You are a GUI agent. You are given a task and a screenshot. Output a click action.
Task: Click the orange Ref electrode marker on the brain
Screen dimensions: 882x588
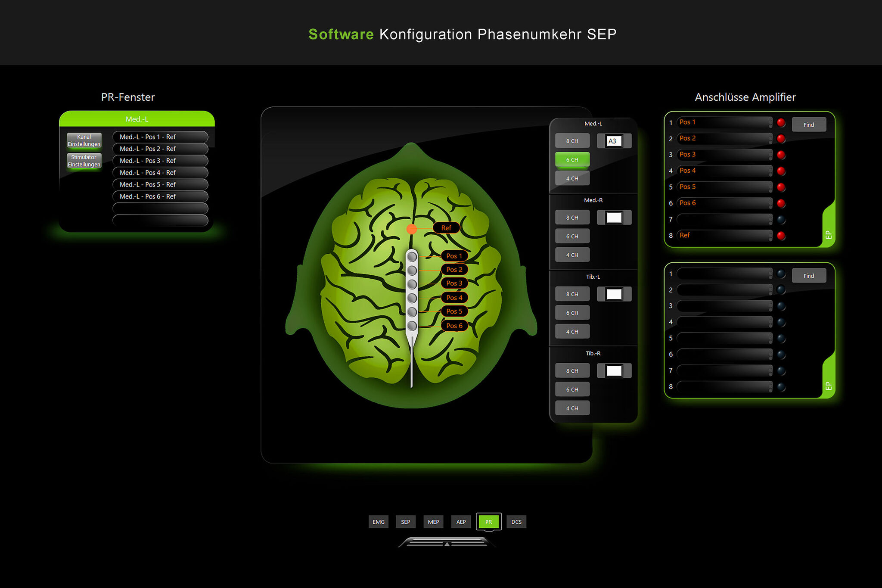coord(412,229)
